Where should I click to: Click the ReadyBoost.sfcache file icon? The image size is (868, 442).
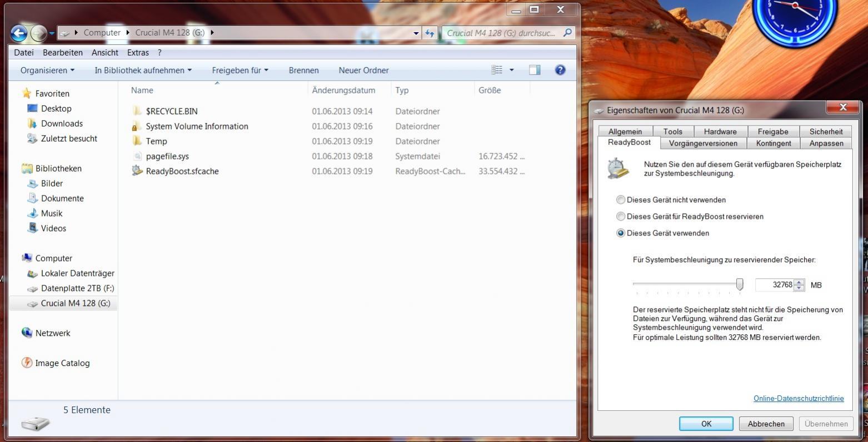[x=137, y=171]
